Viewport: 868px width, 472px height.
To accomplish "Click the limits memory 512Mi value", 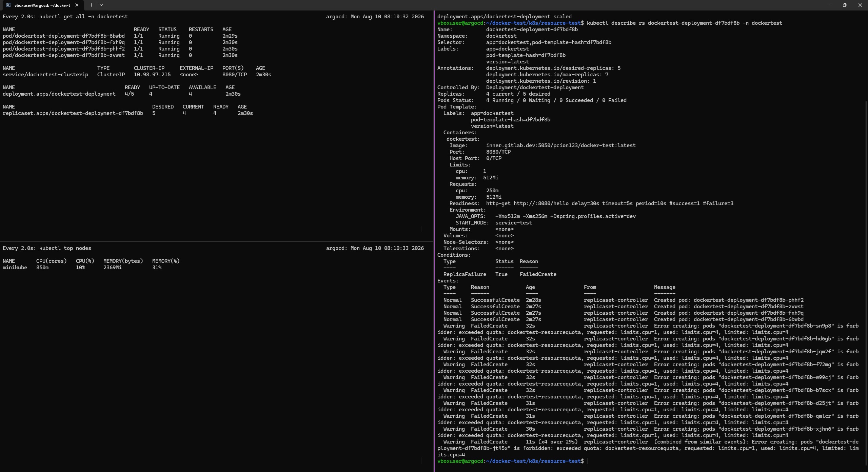I will pyautogui.click(x=491, y=178).
